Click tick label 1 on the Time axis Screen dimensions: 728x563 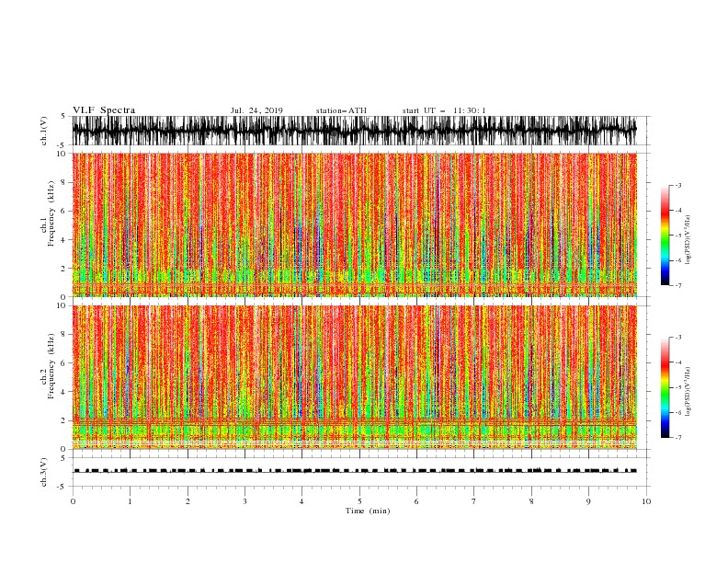pos(130,501)
